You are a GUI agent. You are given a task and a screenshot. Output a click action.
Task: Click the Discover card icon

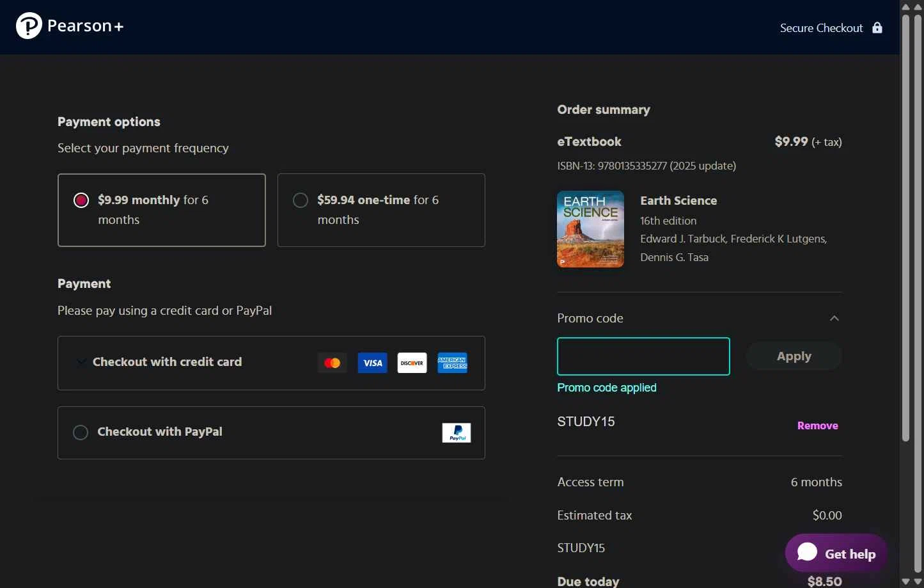coord(412,363)
